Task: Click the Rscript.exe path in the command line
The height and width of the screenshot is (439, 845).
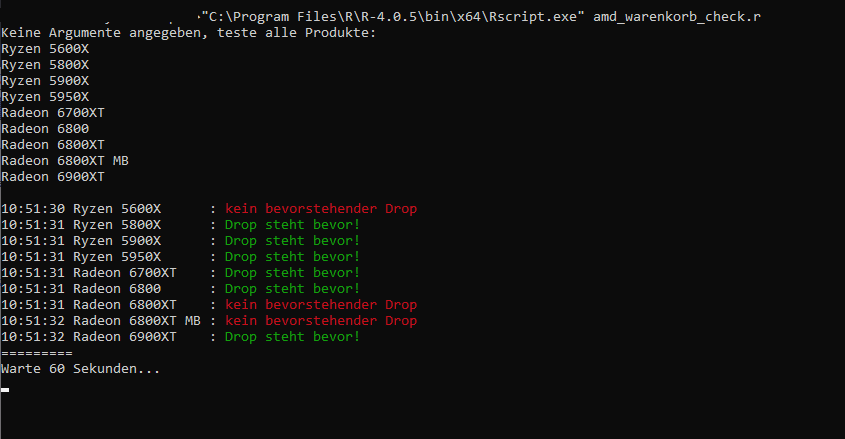Action: click(x=392, y=17)
